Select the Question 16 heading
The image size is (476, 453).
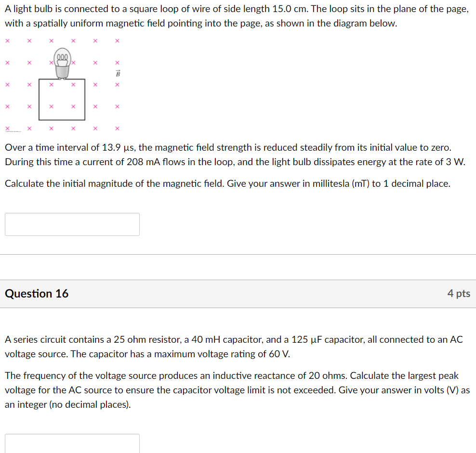coord(37,293)
